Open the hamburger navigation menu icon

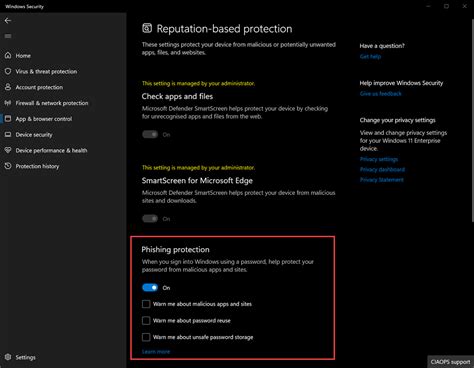click(8, 36)
